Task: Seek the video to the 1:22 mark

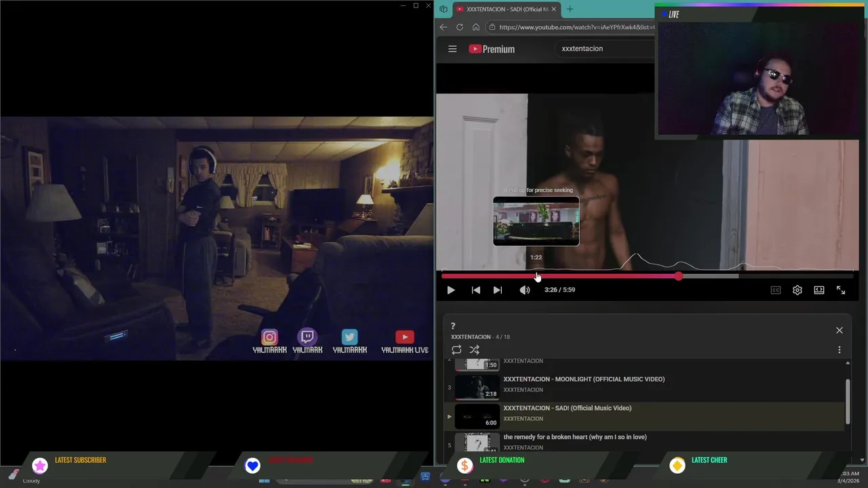Action: tap(536, 276)
